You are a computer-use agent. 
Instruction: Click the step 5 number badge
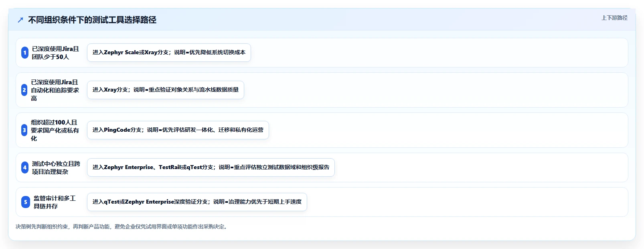tap(26, 202)
